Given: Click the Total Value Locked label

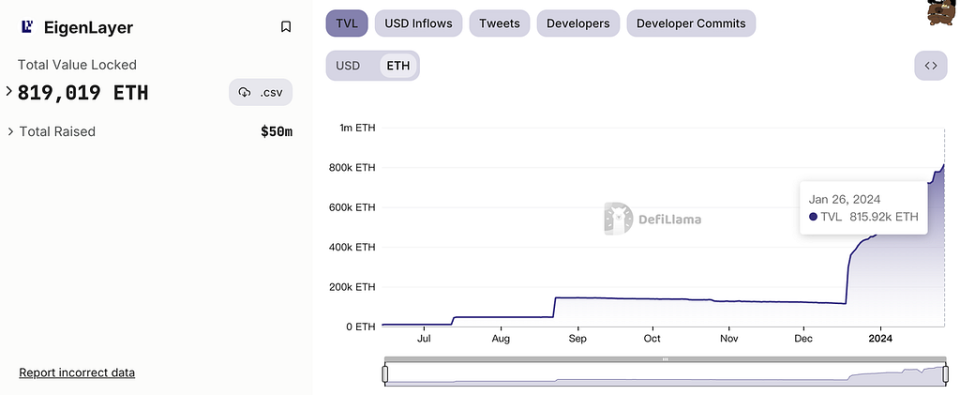Looking at the screenshot, I should 77,65.
